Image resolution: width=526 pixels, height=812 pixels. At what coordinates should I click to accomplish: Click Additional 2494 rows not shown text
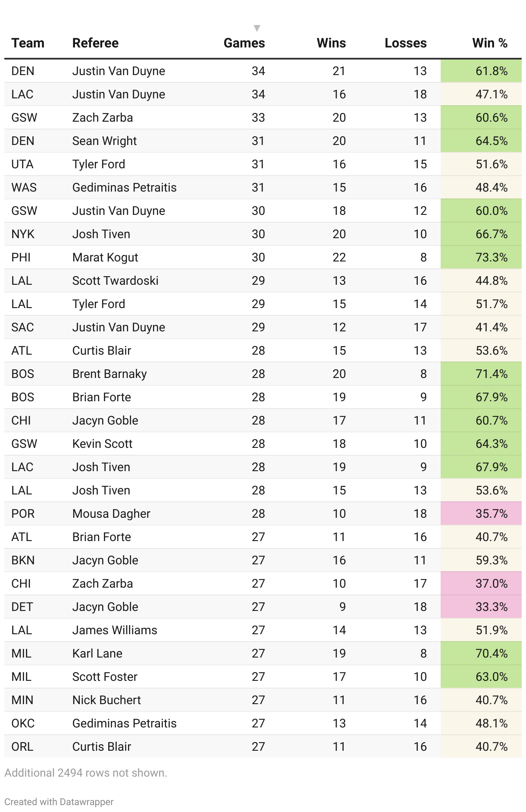(86, 773)
